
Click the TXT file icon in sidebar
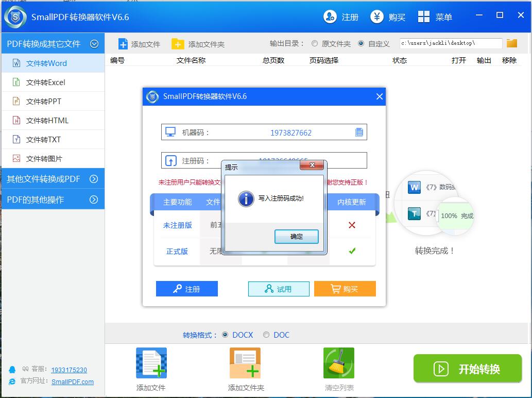(16, 139)
